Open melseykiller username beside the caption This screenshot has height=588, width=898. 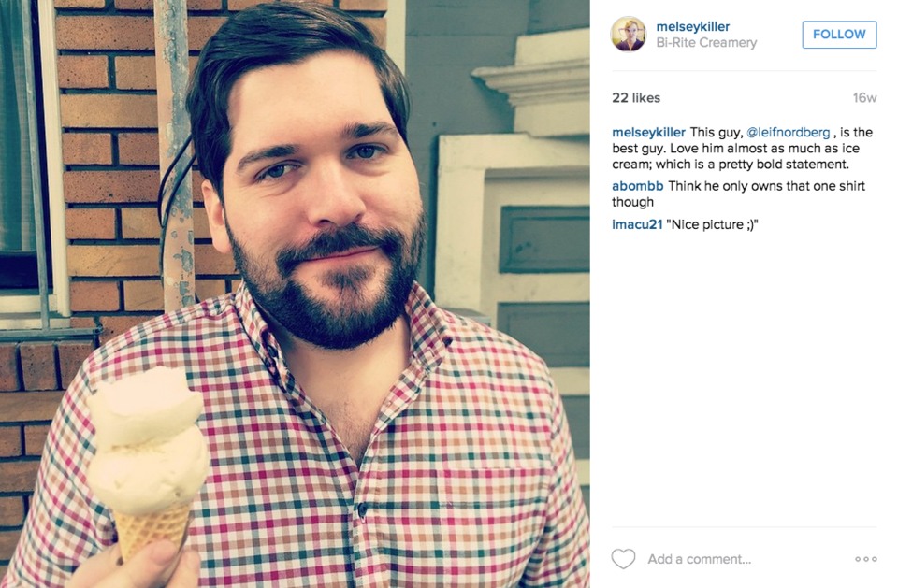click(x=648, y=132)
